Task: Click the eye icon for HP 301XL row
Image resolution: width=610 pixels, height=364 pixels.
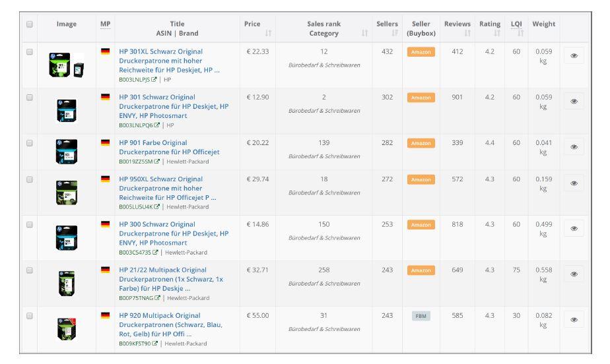Action: (x=574, y=55)
